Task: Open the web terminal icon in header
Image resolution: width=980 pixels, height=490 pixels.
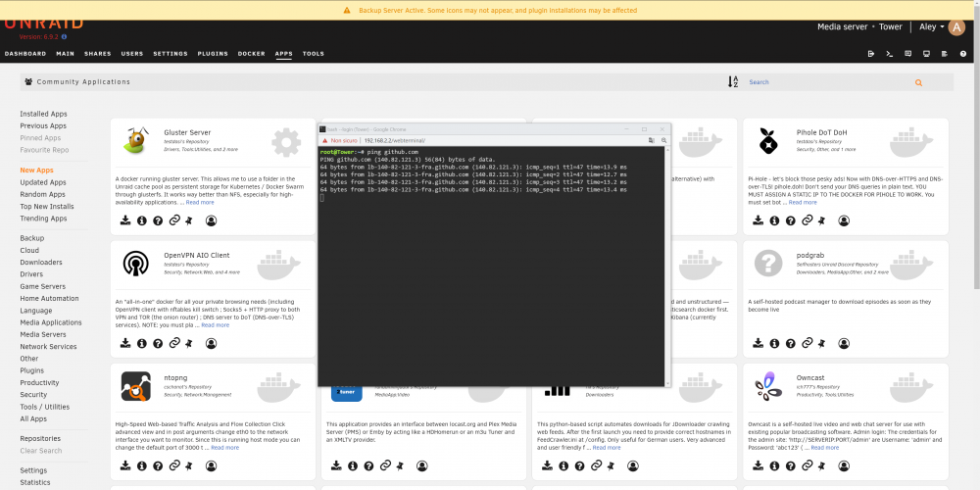Action: click(x=890, y=54)
